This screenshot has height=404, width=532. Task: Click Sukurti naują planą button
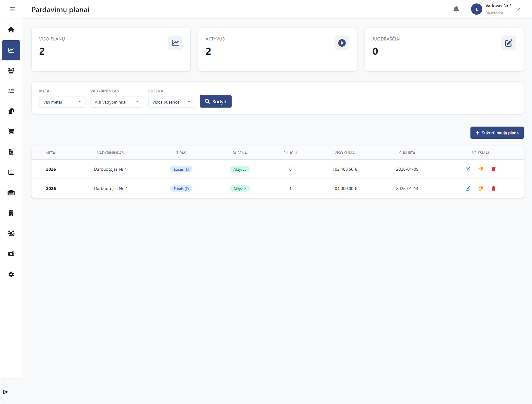(x=497, y=133)
